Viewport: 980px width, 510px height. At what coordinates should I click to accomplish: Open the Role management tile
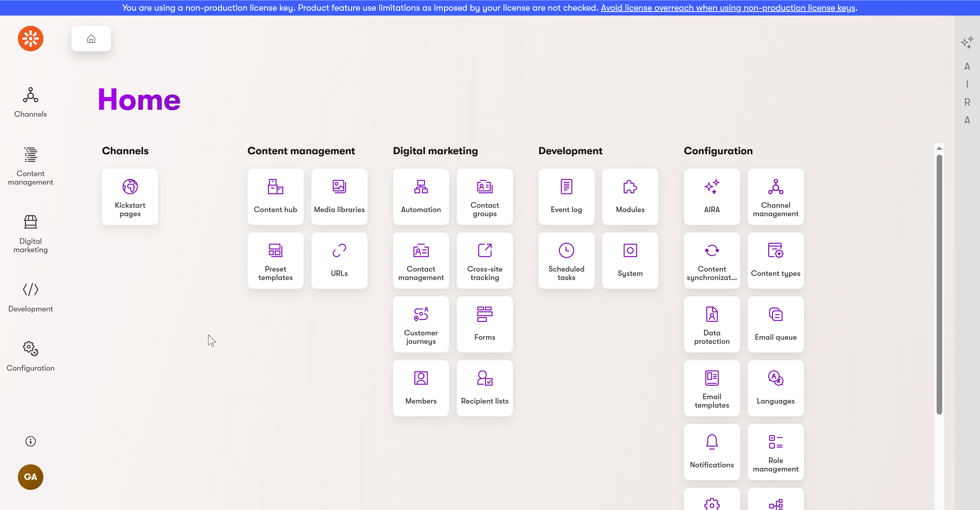775,452
